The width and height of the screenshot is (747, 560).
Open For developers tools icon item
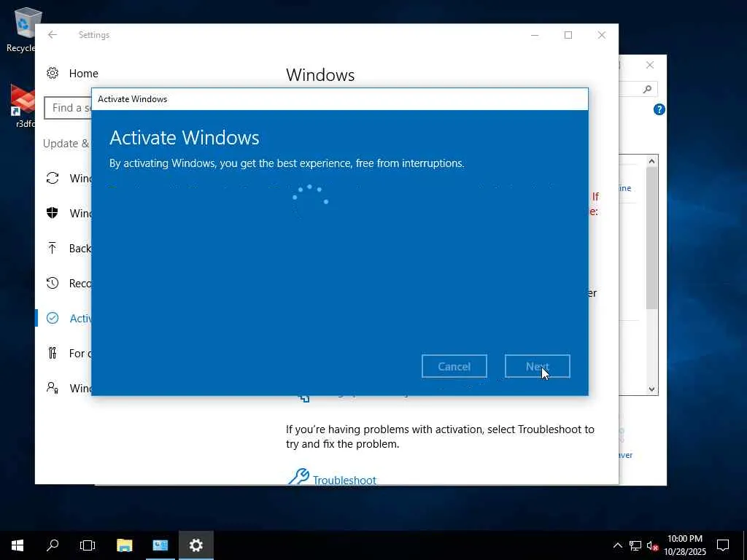pyautogui.click(x=53, y=353)
